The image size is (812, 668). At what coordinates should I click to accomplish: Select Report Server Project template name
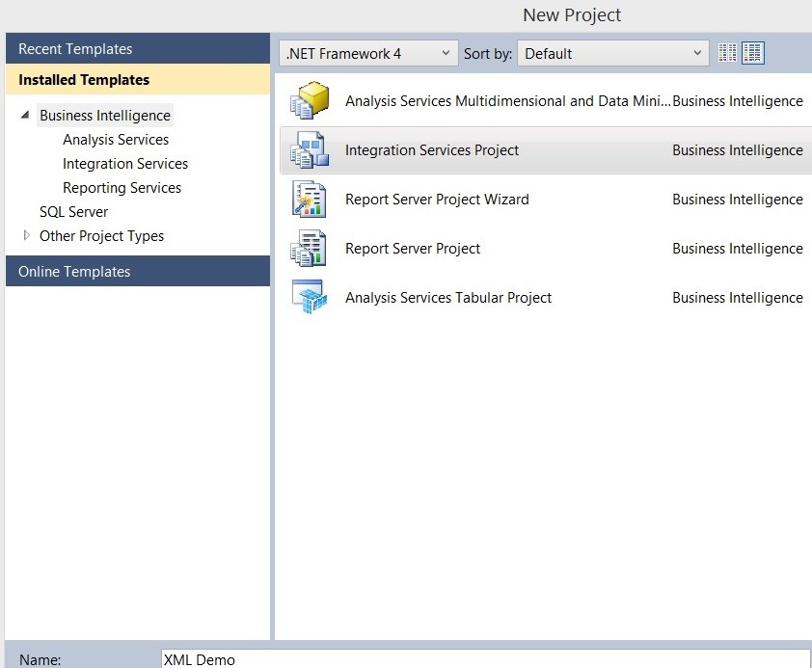(413, 249)
